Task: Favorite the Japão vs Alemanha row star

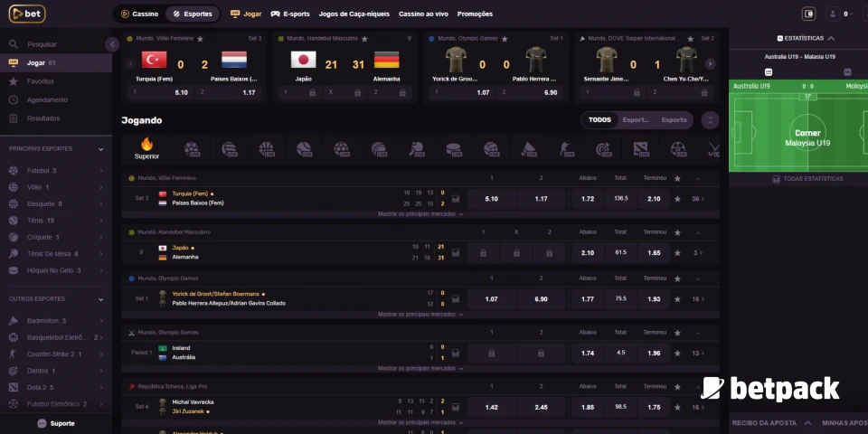Action: (x=677, y=253)
